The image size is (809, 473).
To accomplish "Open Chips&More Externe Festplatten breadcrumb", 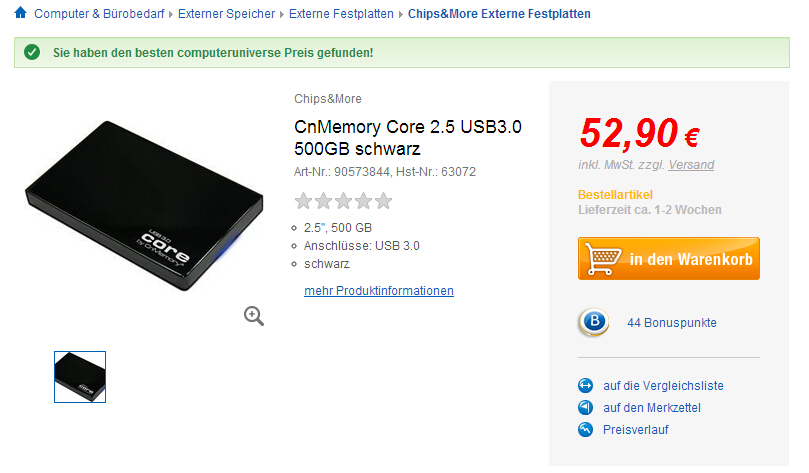I will (x=500, y=14).
